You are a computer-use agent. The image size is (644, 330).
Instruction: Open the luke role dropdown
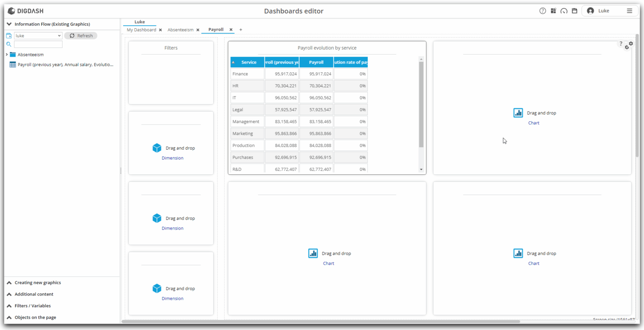point(38,36)
